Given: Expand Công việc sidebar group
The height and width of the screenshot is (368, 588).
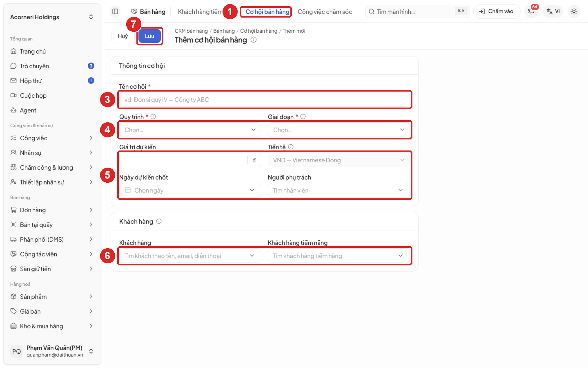Looking at the screenshot, I should [x=52, y=138].
